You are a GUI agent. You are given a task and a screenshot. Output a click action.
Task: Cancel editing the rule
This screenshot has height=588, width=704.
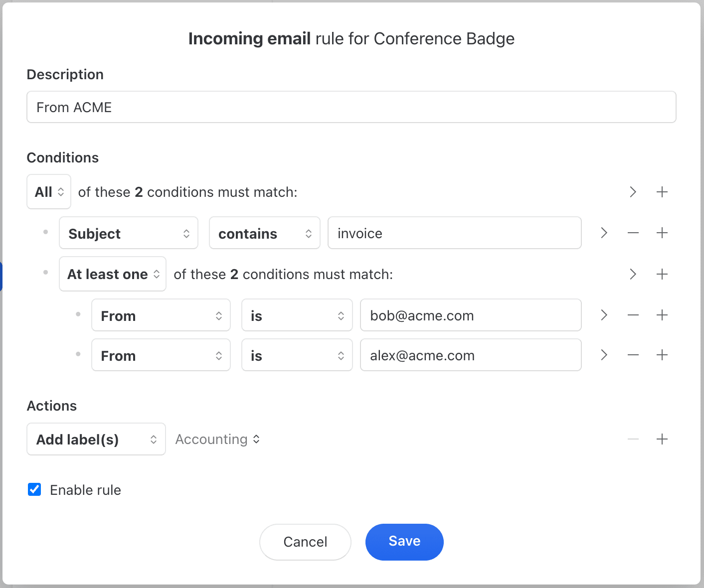305,542
